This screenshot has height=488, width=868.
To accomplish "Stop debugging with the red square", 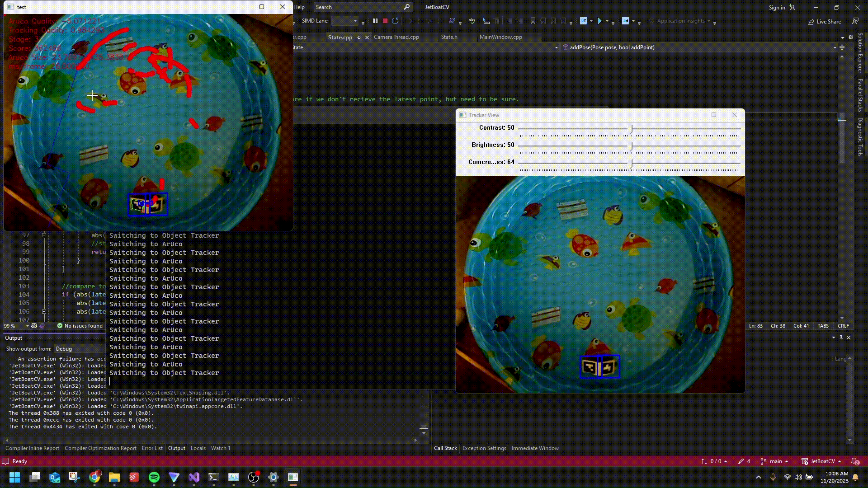I will (x=385, y=21).
